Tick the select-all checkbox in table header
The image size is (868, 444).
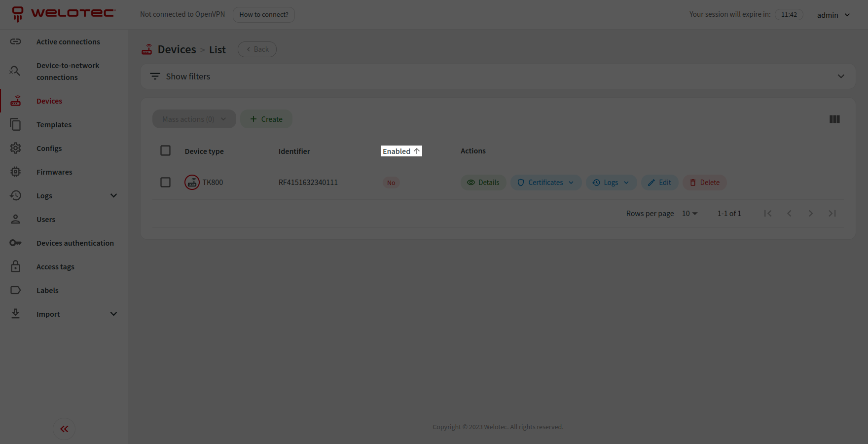coord(166,151)
